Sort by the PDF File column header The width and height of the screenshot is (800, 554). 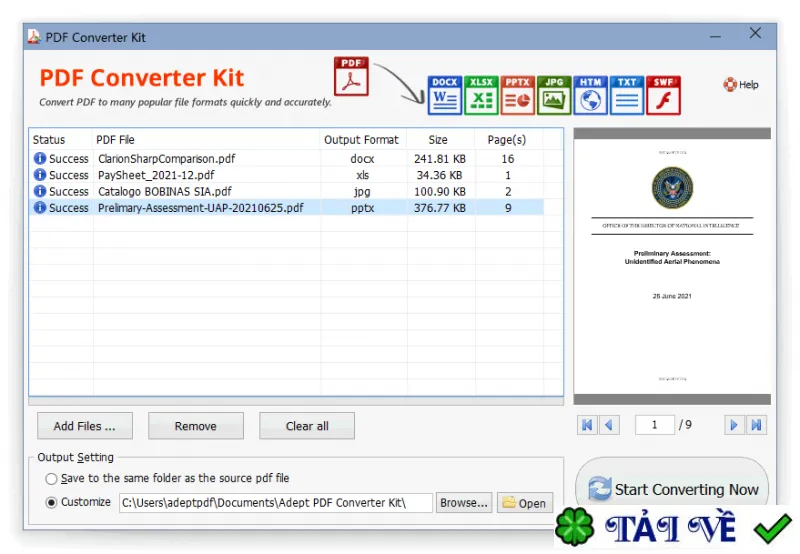coord(207,140)
